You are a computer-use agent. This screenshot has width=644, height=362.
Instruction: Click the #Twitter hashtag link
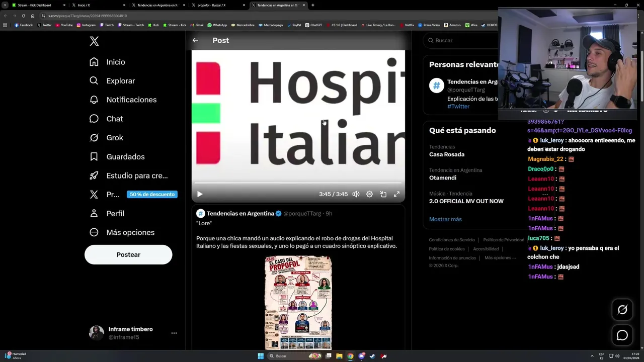[x=458, y=107]
